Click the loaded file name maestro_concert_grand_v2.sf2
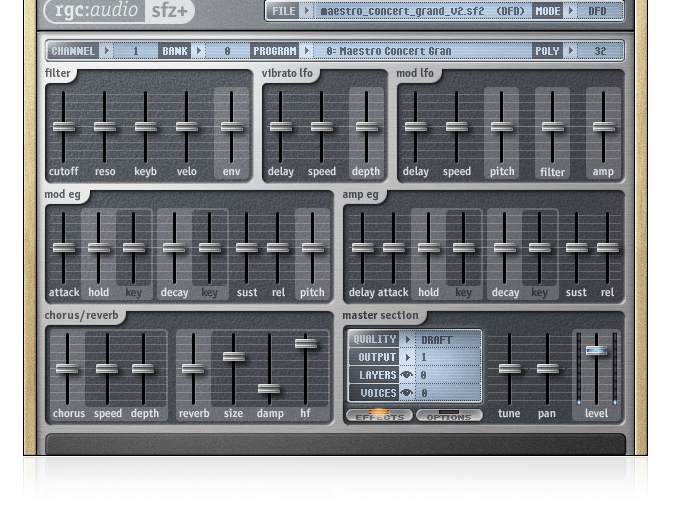This screenshot has width=674, height=508. pos(402,11)
